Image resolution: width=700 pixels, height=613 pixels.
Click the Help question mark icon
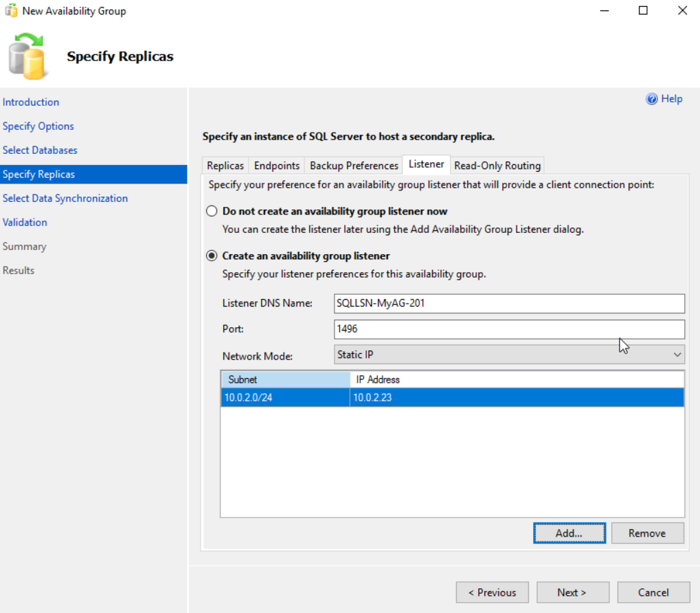(651, 99)
